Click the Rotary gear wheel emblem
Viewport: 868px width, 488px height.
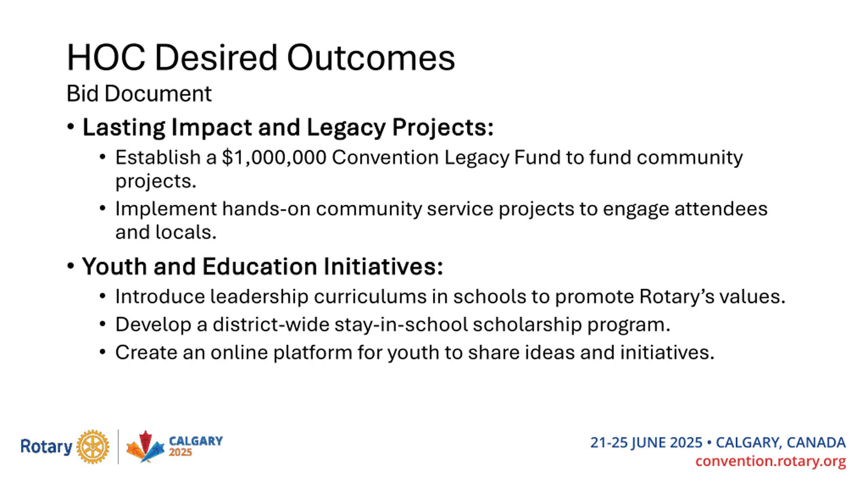point(93,447)
